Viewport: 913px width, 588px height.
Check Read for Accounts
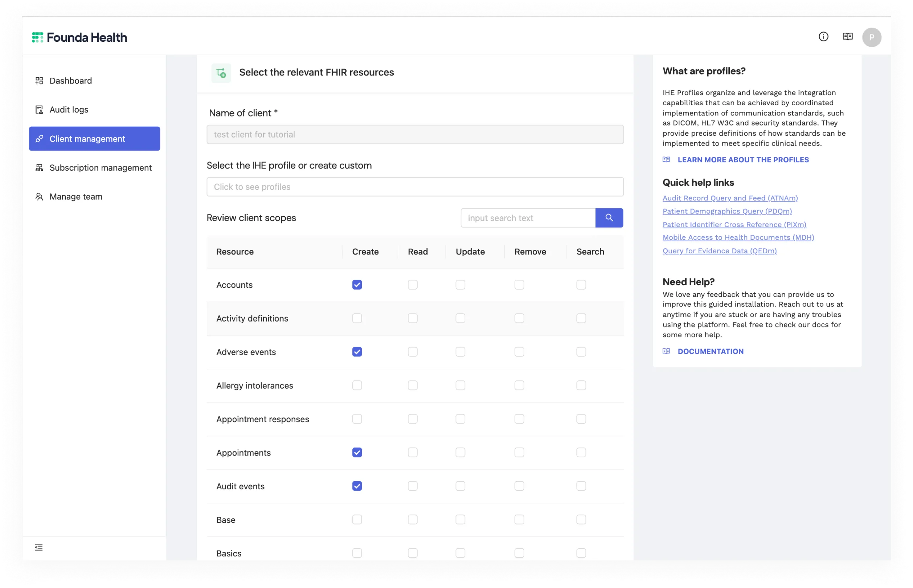(x=413, y=285)
